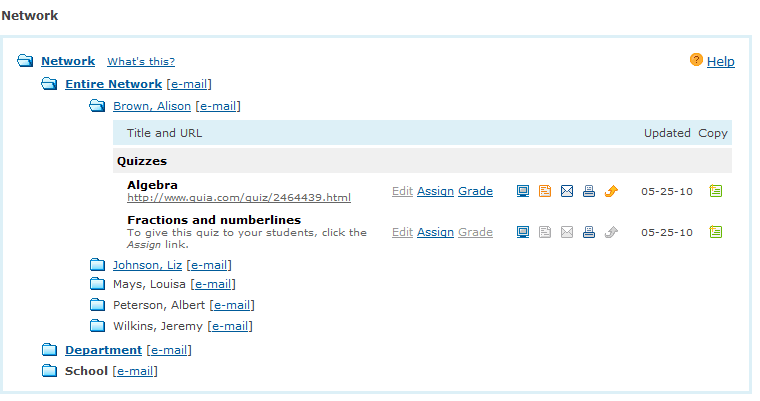Open the Help link
Image resolution: width=760 pixels, height=401 pixels.
(x=720, y=62)
